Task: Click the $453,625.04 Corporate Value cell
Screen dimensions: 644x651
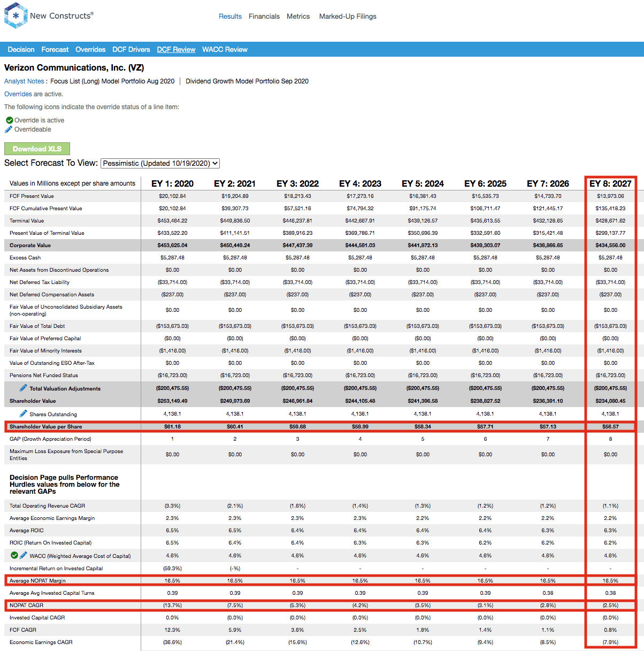Action: pyautogui.click(x=172, y=246)
